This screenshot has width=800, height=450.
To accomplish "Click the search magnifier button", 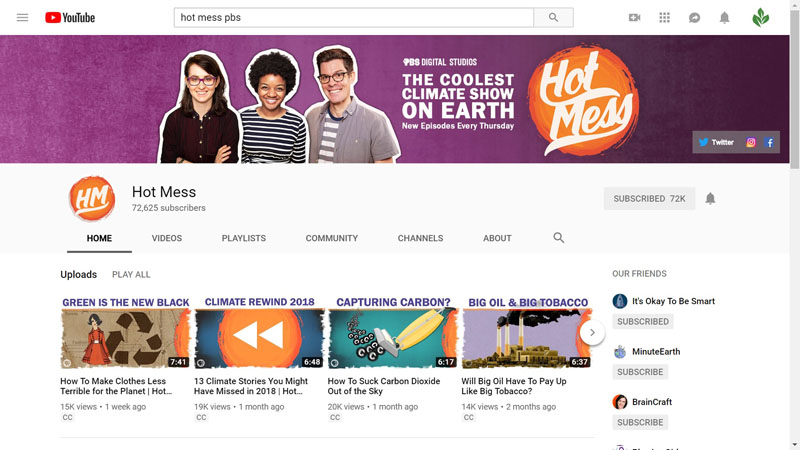I will tap(553, 17).
